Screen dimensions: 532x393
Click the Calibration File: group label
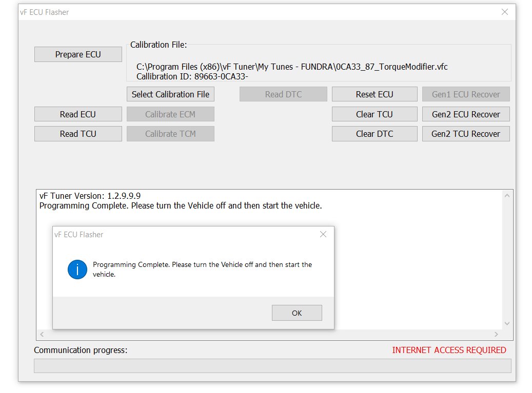pyautogui.click(x=159, y=45)
